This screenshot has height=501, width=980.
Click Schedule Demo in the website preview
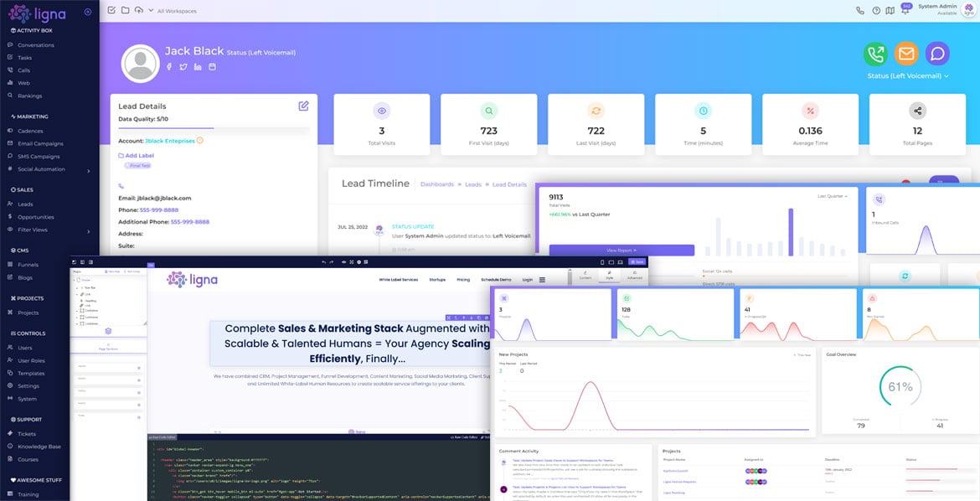[x=496, y=280]
